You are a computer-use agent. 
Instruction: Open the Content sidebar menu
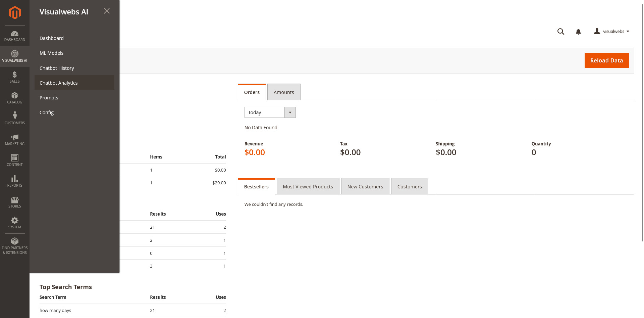tap(15, 161)
